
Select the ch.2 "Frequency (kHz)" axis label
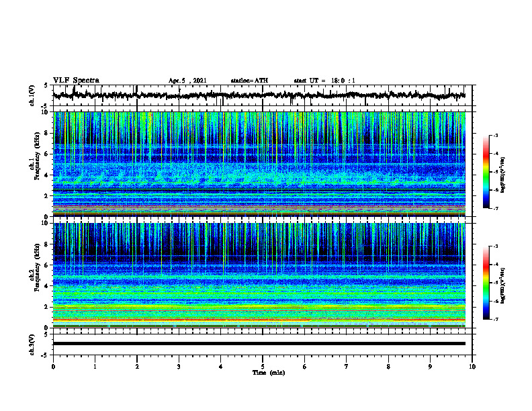pyautogui.click(x=37, y=267)
